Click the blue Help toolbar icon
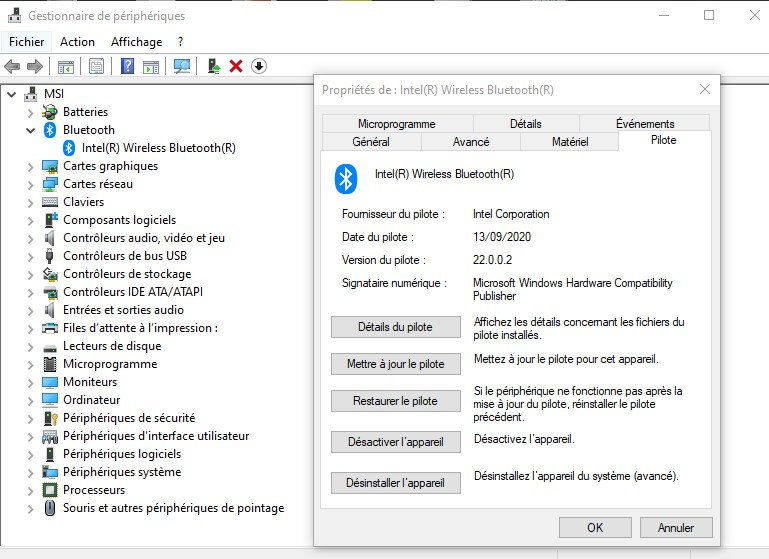The image size is (769, 559). pos(128,66)
